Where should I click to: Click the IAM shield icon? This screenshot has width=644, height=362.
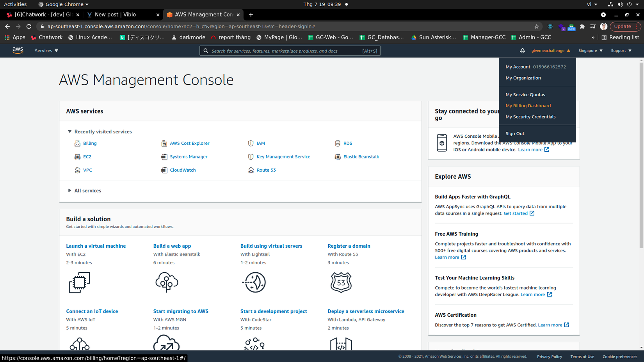coord(251,143)
